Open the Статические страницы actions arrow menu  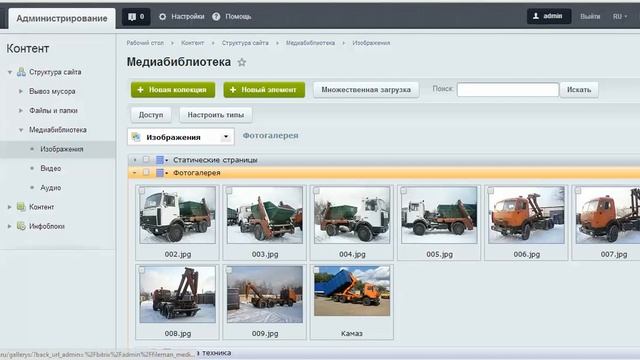click(167, 160)
